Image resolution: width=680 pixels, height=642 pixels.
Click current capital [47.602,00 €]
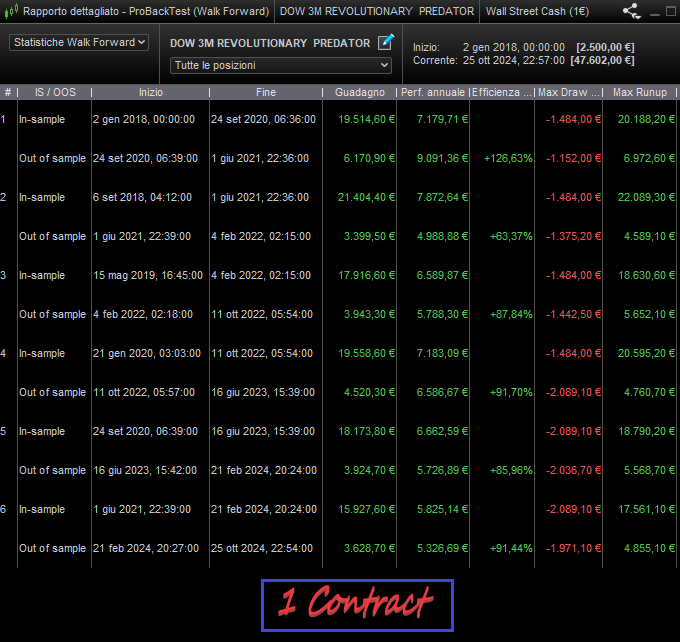click(602, 60)
